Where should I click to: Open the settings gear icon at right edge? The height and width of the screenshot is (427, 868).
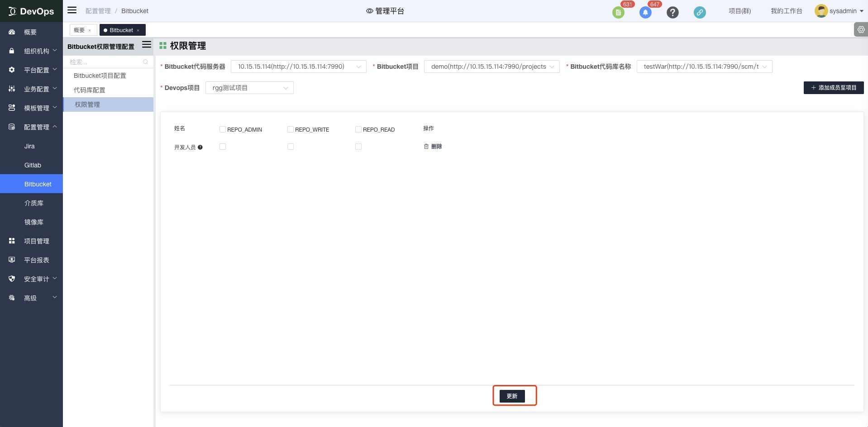click(861, 30)
